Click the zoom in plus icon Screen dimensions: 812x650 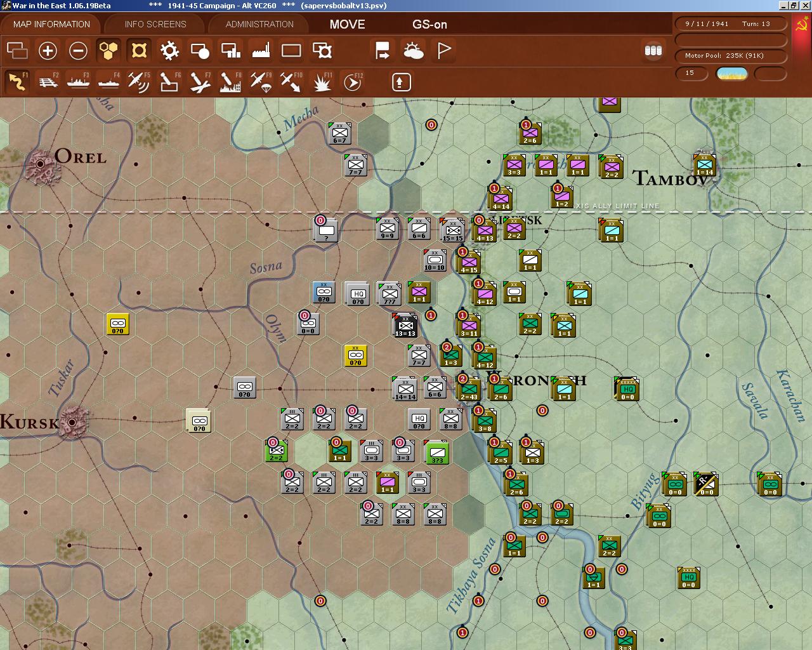pos(48,51)
